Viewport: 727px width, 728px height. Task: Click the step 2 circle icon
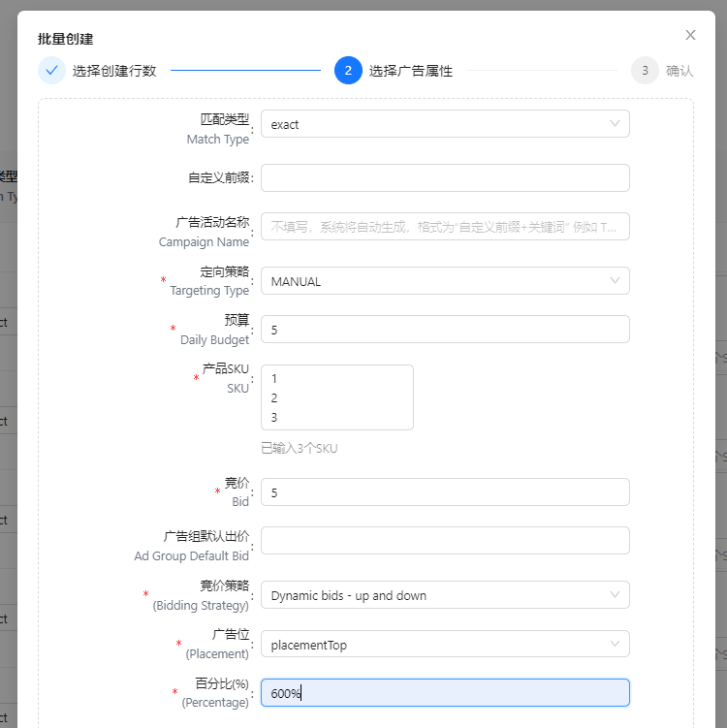tap(348, 71)
